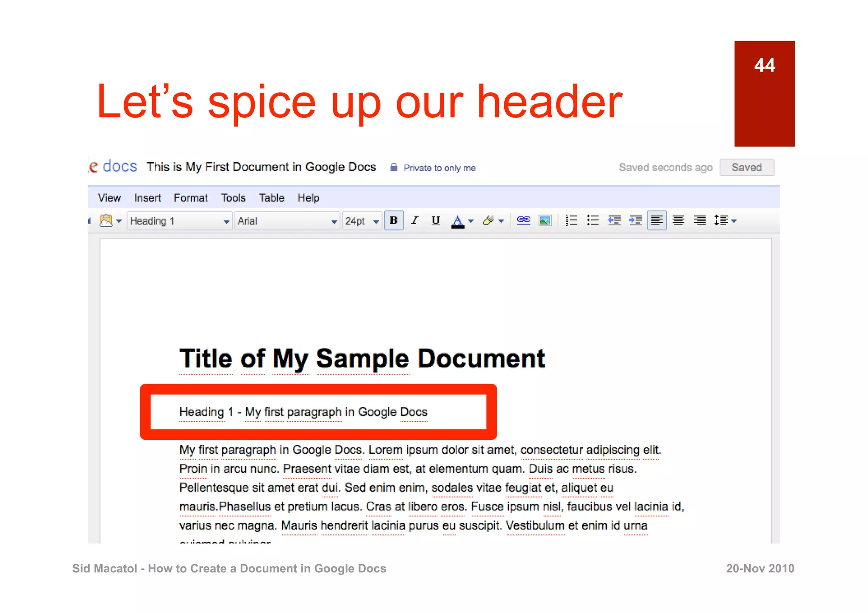Click the text color A icon
The height and width of the screenshot is (613, 868).
click(457, 221)
